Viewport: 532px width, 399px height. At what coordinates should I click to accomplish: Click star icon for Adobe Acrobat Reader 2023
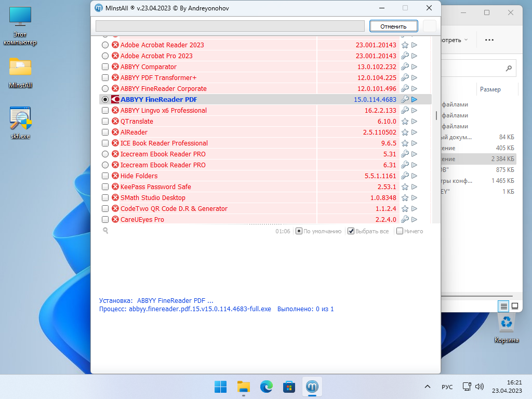tap(405, 45)
